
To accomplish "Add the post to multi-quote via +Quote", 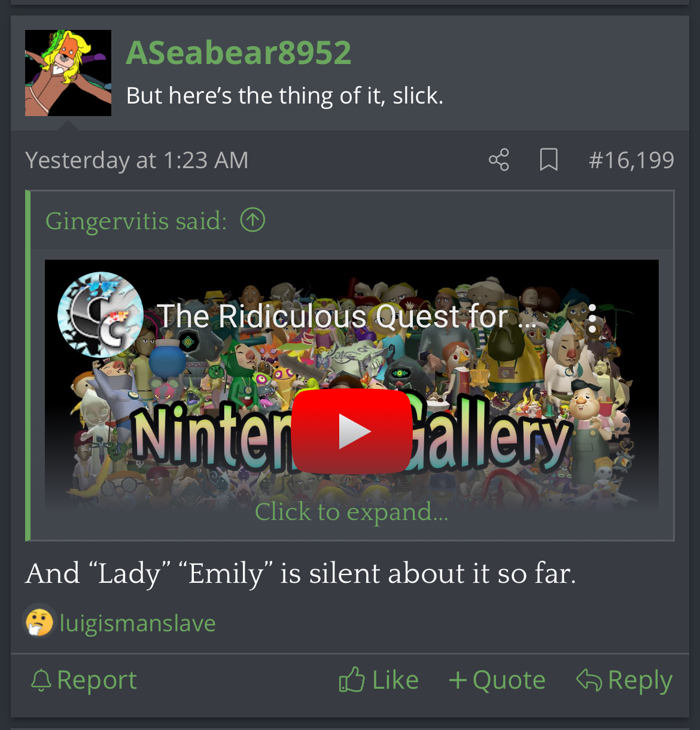I will (x=497, y=680).
